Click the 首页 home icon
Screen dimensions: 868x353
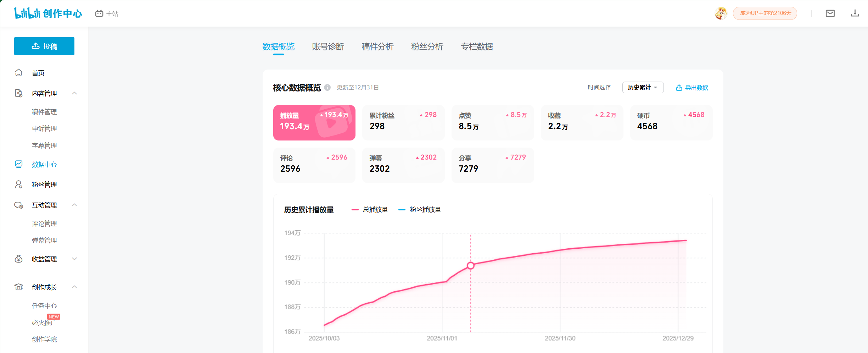pos(18,73)
